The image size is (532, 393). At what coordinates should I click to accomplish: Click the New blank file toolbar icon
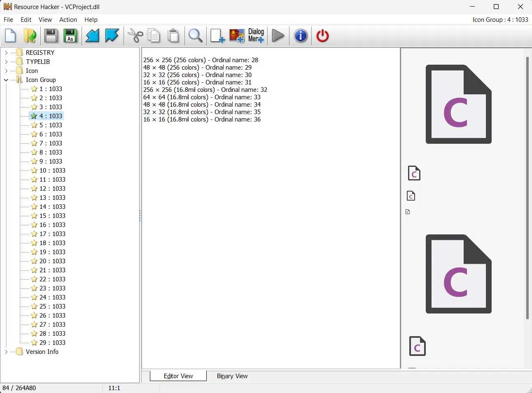(11, 36)
